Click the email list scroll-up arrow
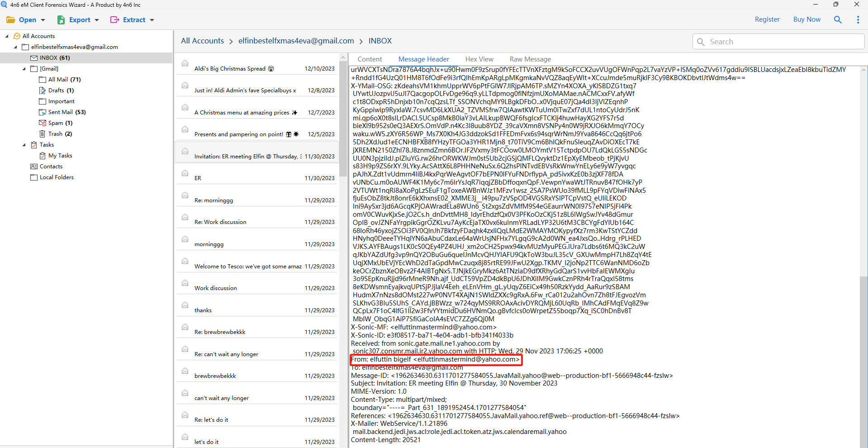Screen dimensions: 868x448 pos(343,57)
